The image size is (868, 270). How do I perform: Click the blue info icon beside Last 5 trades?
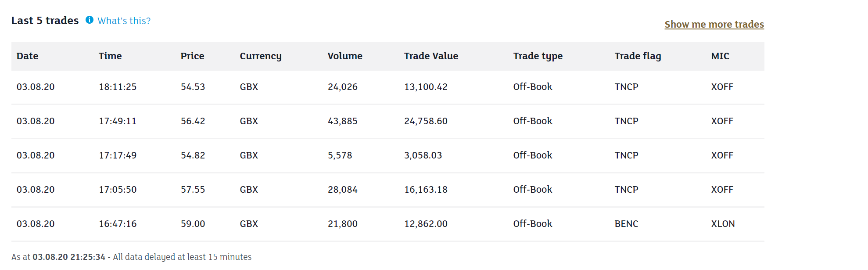click(90, 20)
